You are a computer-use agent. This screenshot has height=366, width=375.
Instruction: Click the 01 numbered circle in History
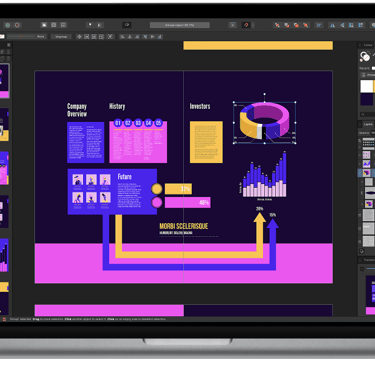(x=118, y=123)
